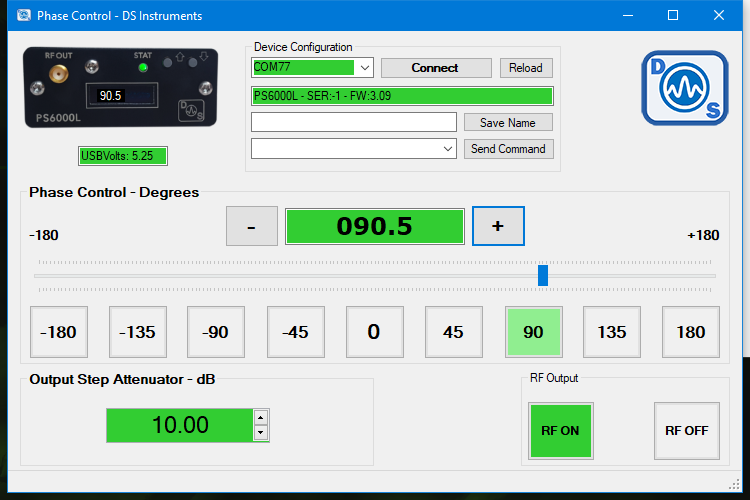The width and height of the screenshot is (750, 500).
Task: Expand the command list dropdown
Action: click(x=448, y=149)
